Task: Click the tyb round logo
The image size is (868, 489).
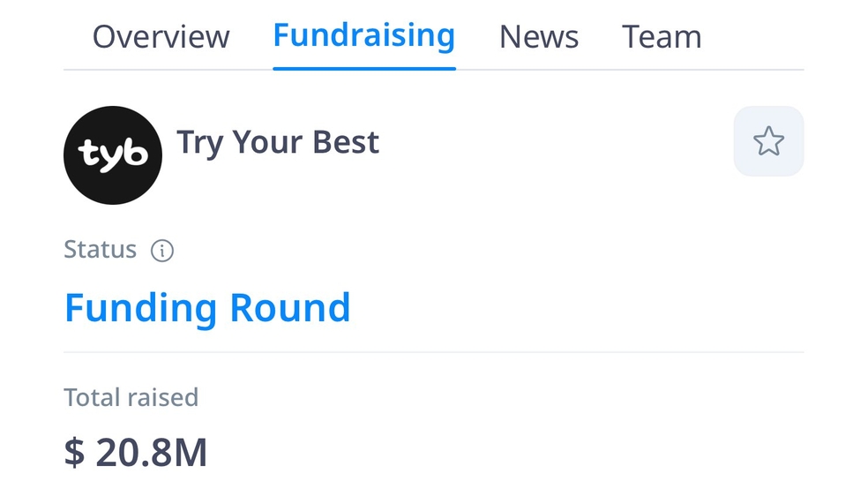Action: 113,155
